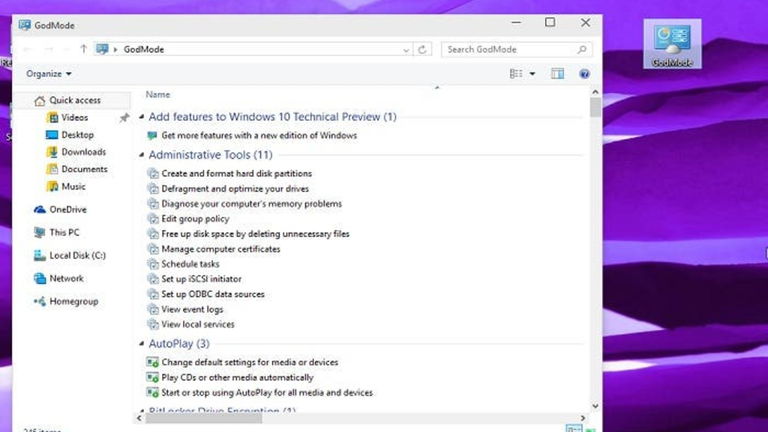Select Edit group policy item
This screenshot has width=768, height=432.
tap(188, 219)
